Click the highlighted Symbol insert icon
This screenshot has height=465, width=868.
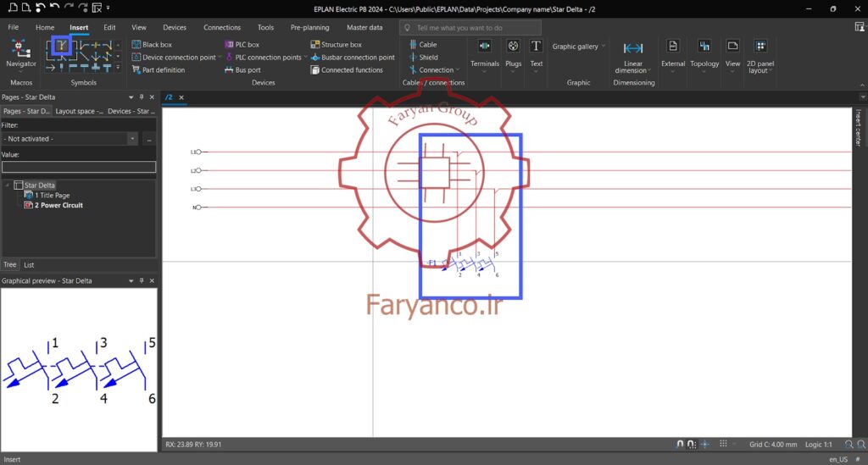click(61, 46)
